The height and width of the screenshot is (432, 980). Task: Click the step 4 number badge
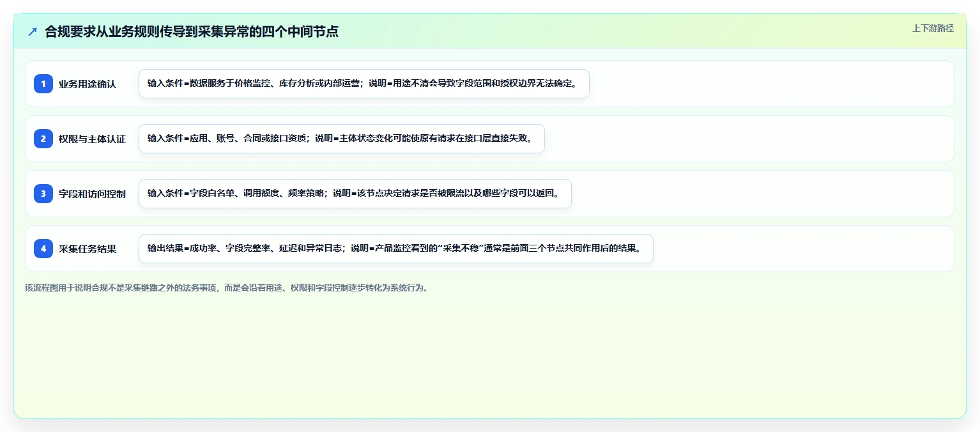click(43, 249)
